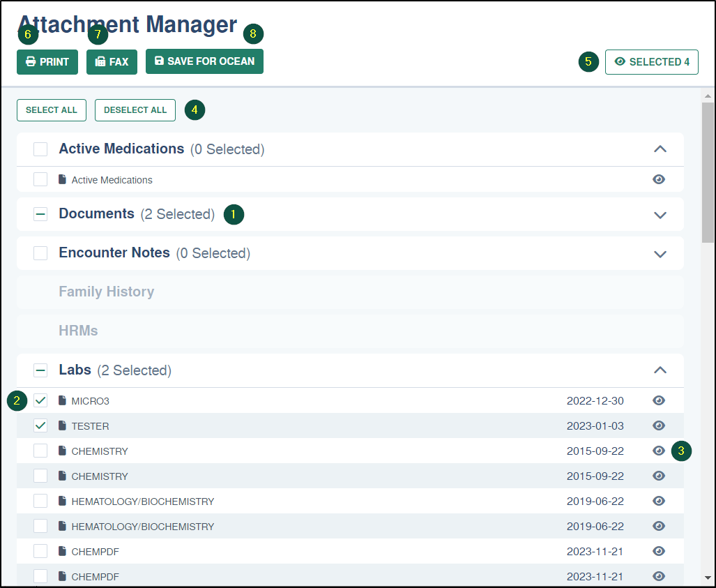The image size is (716, 588).
Task: Toggle the Labs category checkbox
Action: tap(40, 370)
